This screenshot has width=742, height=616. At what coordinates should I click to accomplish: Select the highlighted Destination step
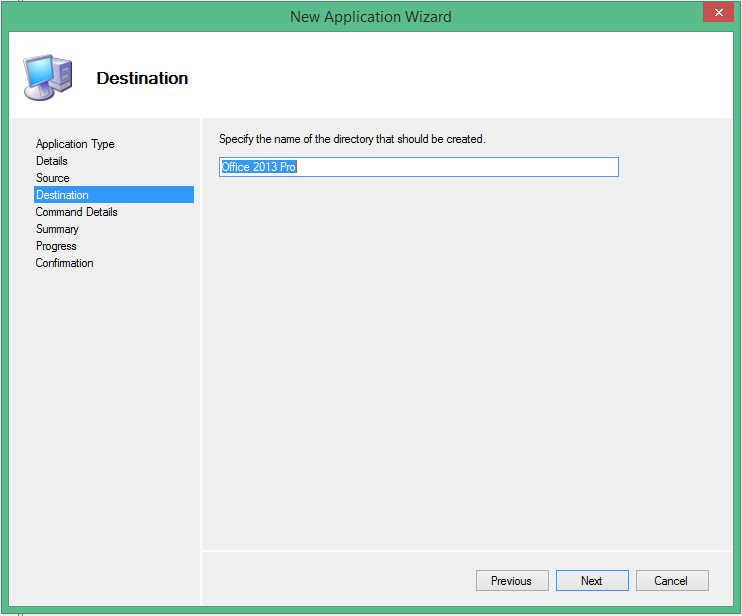tap(62, 195)
